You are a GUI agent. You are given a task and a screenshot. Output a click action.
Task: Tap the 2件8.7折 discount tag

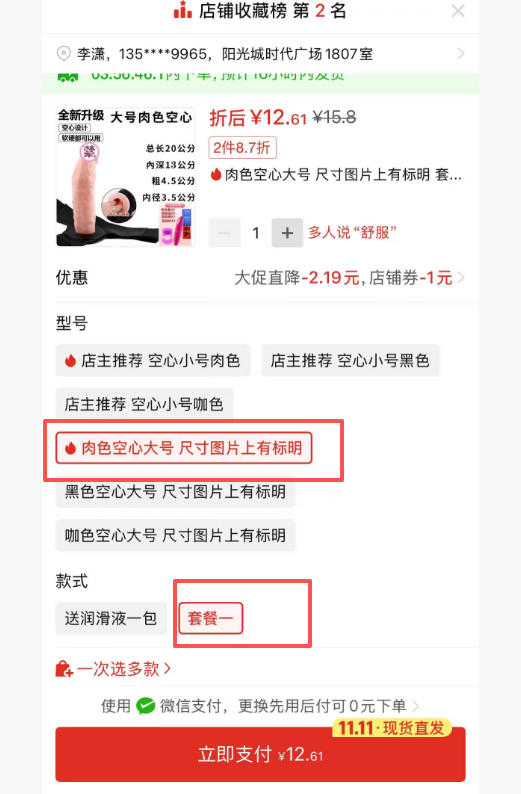pos(243,148)
